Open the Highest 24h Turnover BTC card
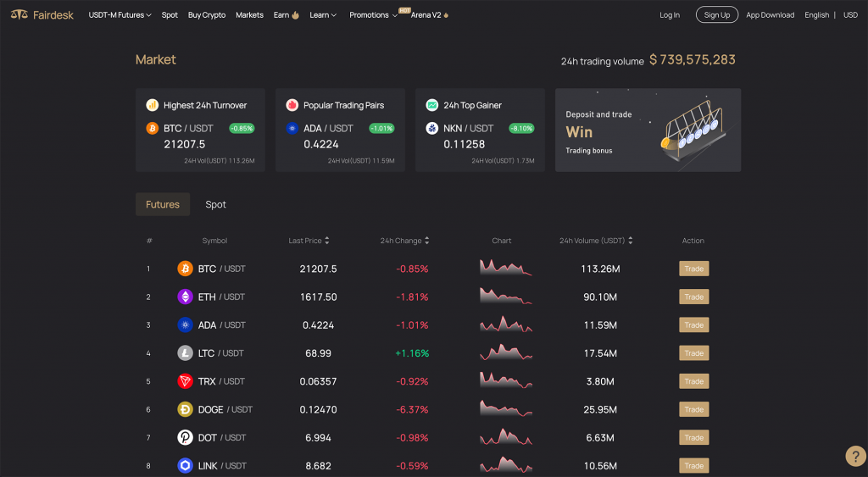Screen dimensions: 868x477 coord(200,130)
